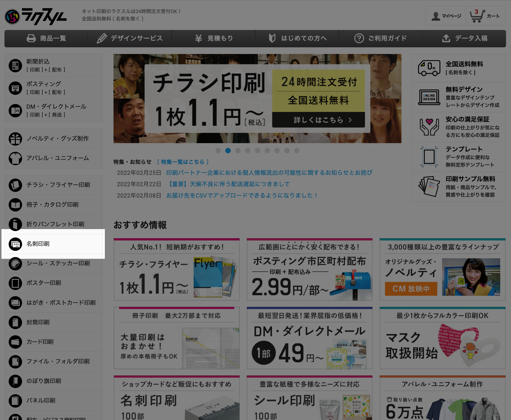Click the 詳しくはこちら banner button

coord(318,120)
